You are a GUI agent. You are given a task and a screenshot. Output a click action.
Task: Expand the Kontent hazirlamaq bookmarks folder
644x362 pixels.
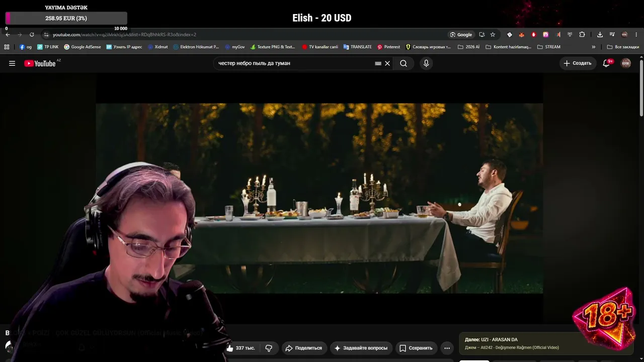(x=509, y=47)
